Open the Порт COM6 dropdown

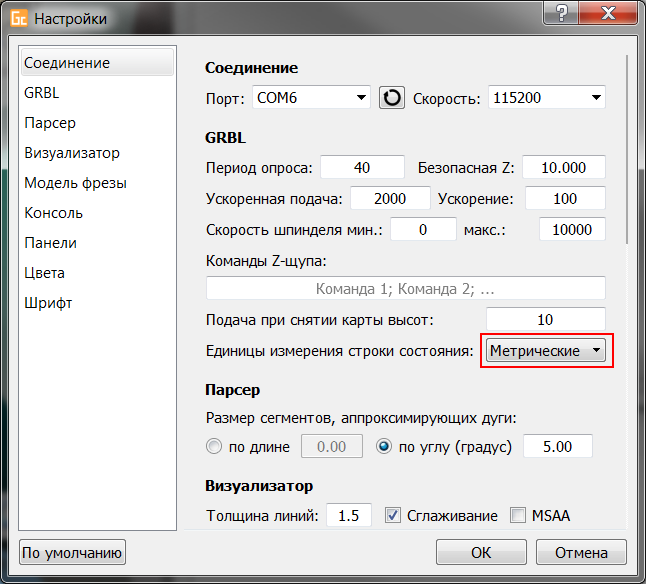tap(311, 98)
